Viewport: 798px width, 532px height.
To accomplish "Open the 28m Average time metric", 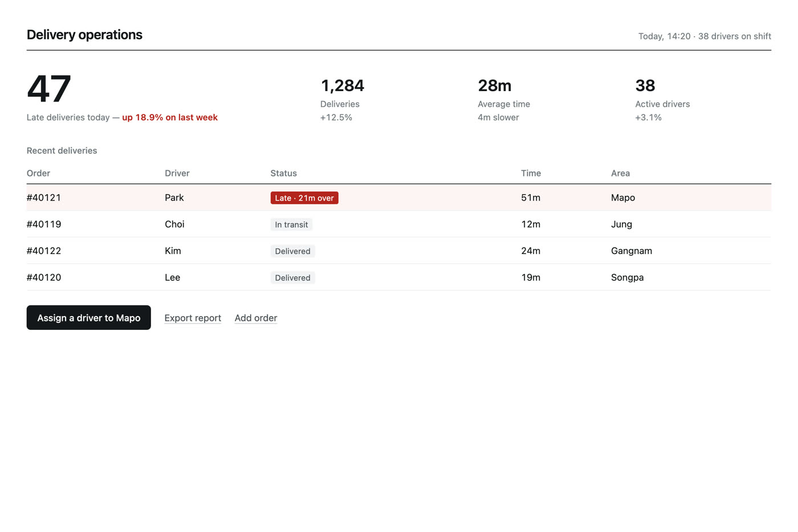I will 504,99.
